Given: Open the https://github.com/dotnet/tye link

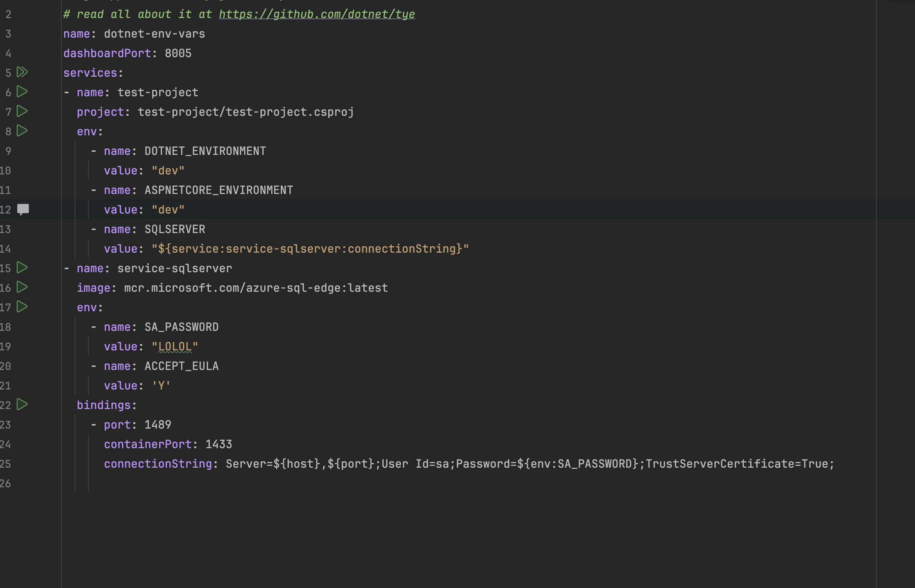Looking at the screenshot, I should click(317, 14).
